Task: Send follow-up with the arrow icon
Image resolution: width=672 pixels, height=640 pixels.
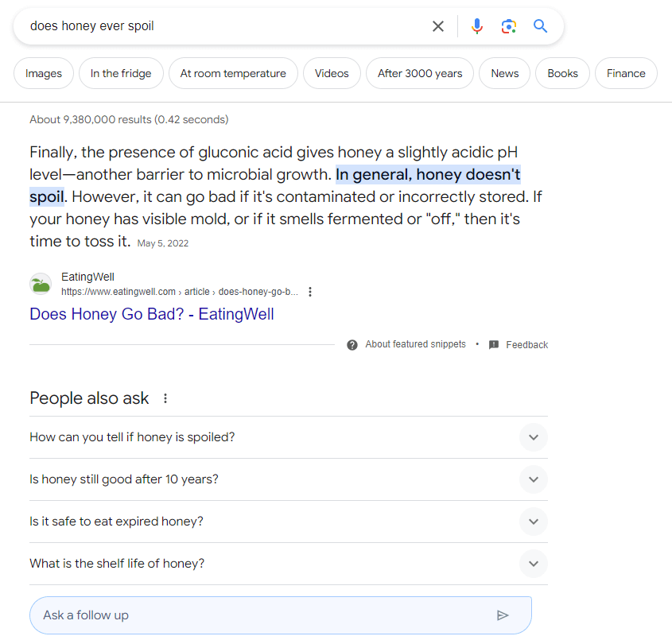Action: (x=502, y=615)
